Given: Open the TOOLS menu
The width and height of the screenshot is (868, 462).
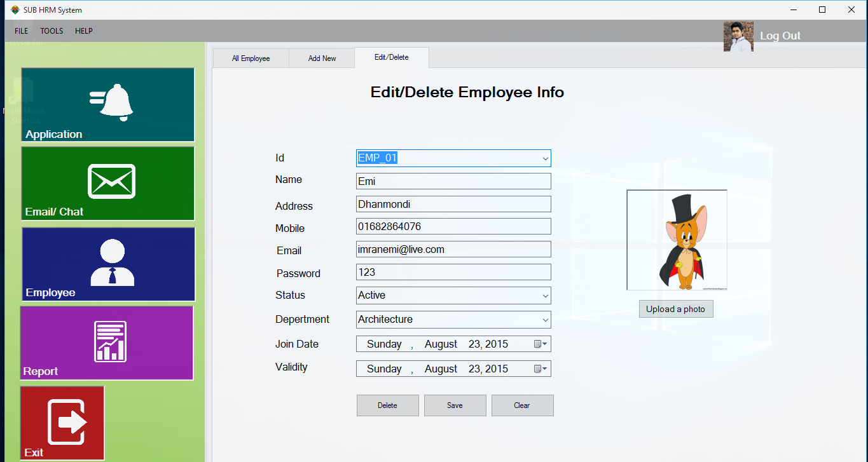Looking at the screenshot, I should (x=51, y=31).
